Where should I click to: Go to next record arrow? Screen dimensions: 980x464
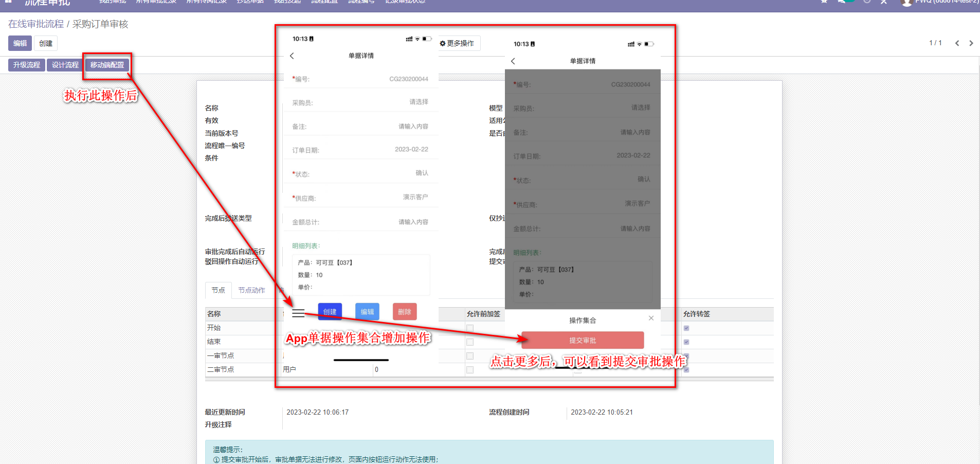[x=971, y=43]
